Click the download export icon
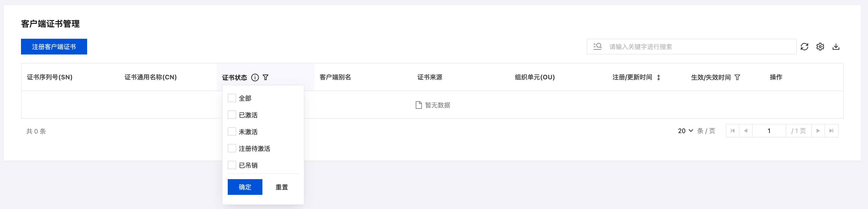 (836, 47)
